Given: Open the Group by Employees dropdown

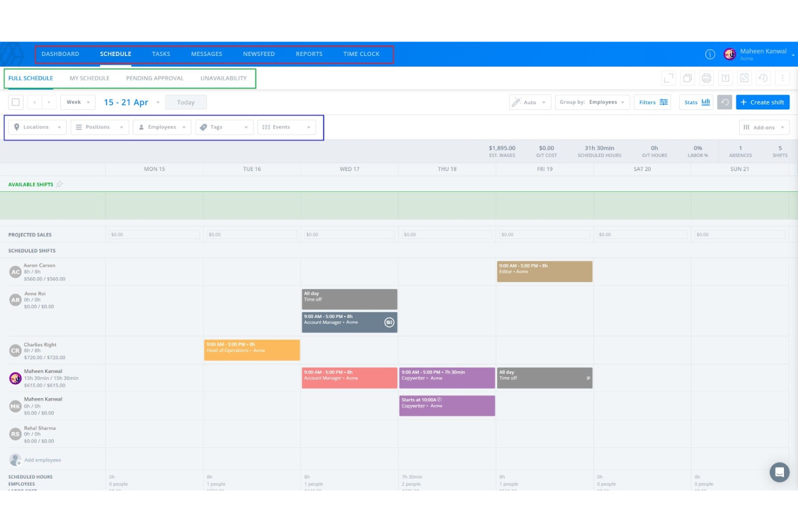Looking at the screenshot, I should [x=592, y=102].
